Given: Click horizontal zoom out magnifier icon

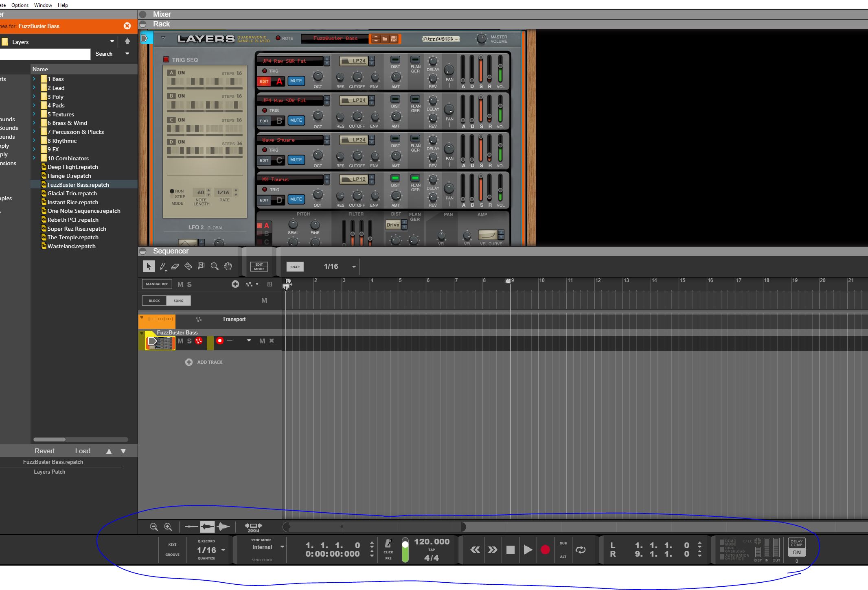Looking at the screenshot, I should [153, 527].
